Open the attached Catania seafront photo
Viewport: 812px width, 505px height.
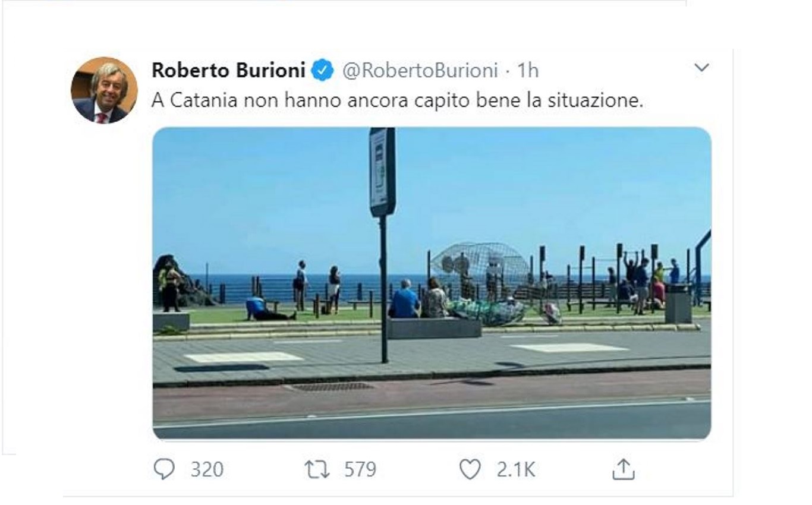click(x=432, y=283)
